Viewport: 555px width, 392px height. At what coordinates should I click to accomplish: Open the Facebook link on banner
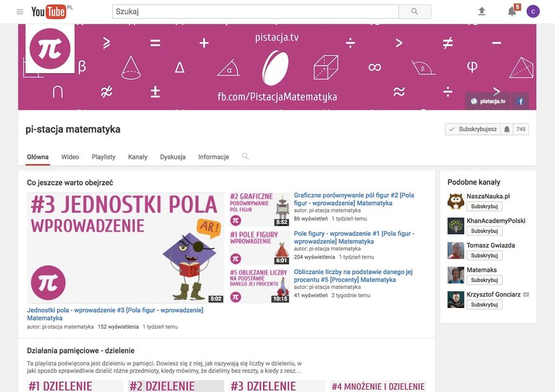520,101
